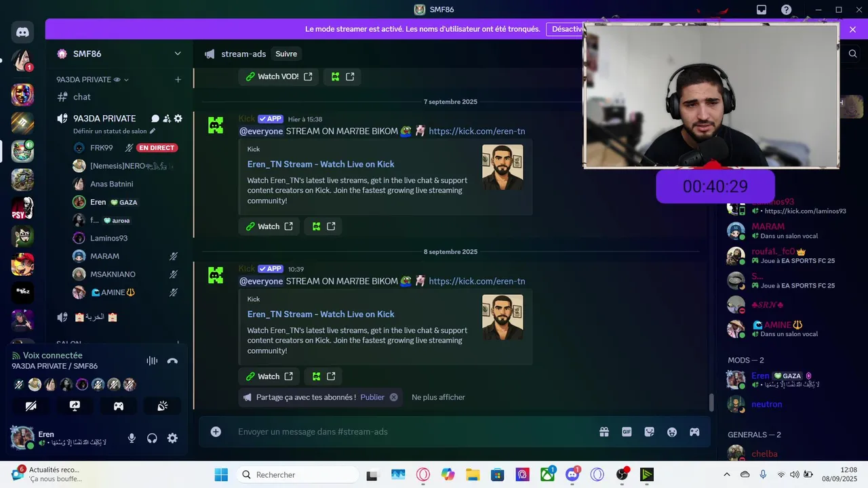Start an activity with gamepad button
The height and width of the screenshot is (488, 868).
point(119,406)
